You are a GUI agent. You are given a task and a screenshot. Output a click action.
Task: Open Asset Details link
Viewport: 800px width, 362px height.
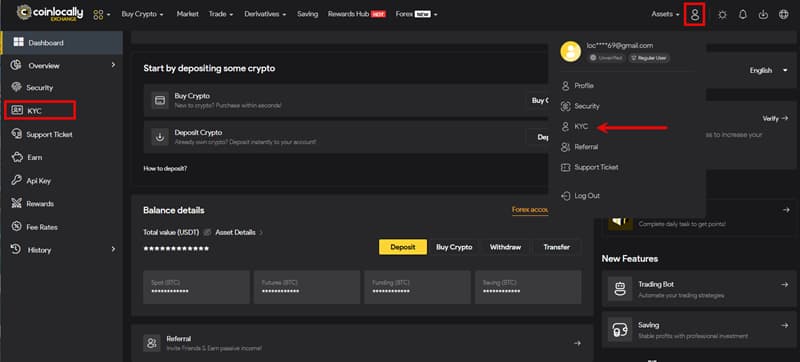239,232
